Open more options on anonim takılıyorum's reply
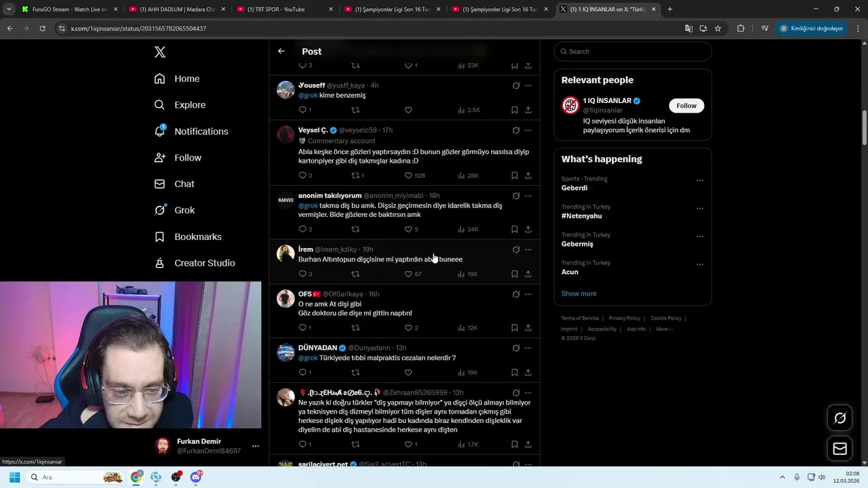This screenshot has height=488, width=868. pos(528,196)
